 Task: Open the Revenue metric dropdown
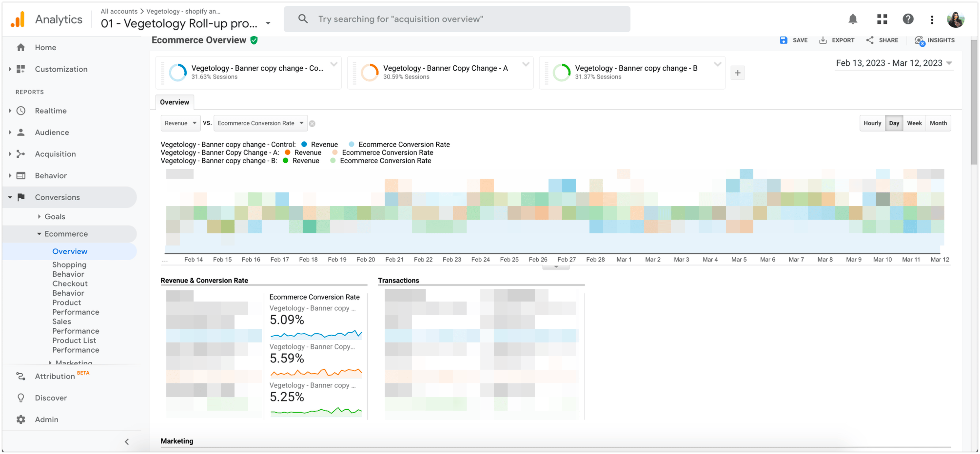tap(180, 123)
